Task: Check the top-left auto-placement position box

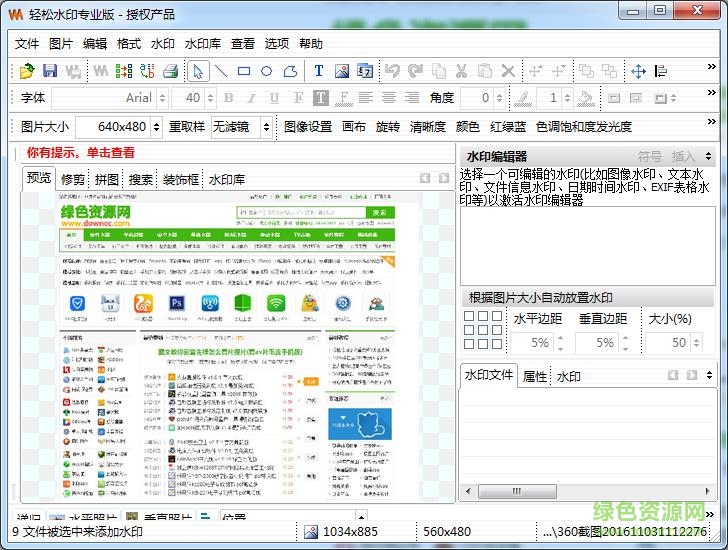Action: click(x=469, y=316)
